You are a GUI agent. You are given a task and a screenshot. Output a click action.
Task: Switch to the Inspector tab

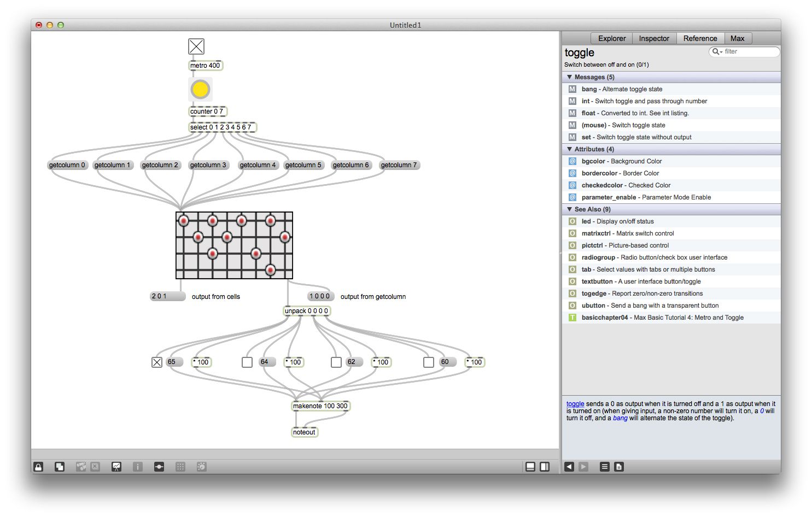tap(654, 38)
